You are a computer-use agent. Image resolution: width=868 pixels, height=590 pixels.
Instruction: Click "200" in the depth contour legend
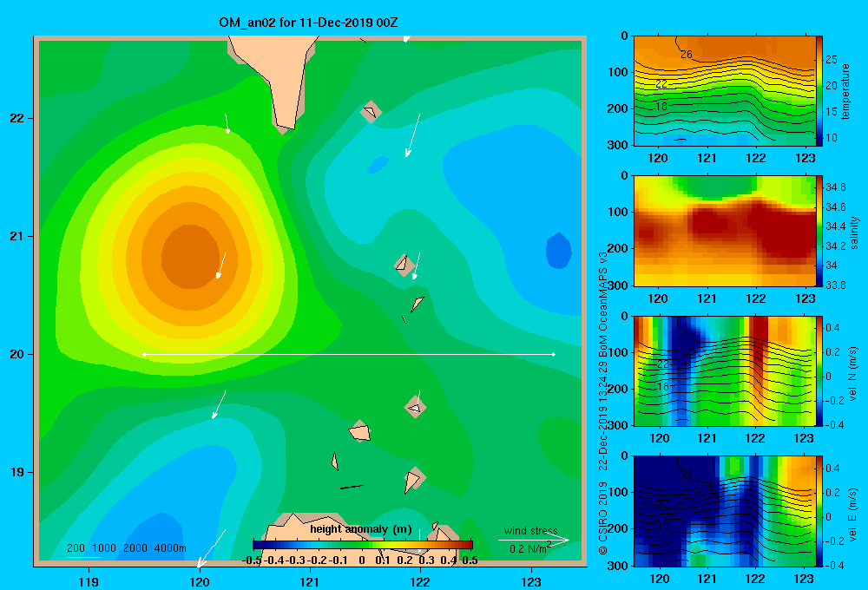point(76,548)
